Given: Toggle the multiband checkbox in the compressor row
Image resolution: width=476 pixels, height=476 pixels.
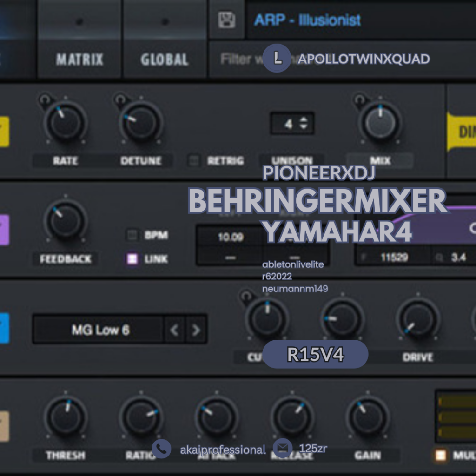Looking at the screenshot, I should [441, 455].
